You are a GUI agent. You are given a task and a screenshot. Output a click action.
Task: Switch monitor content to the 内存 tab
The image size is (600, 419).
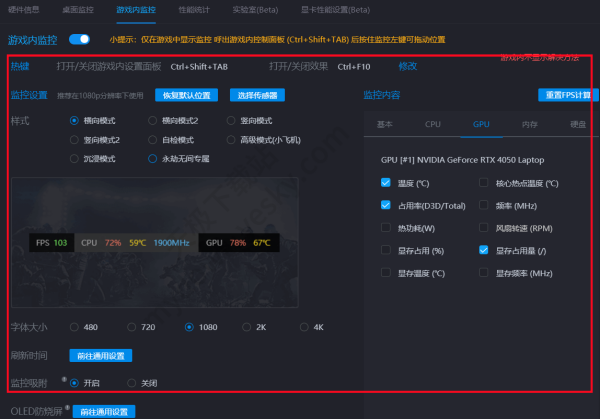(x=529, y=125)
